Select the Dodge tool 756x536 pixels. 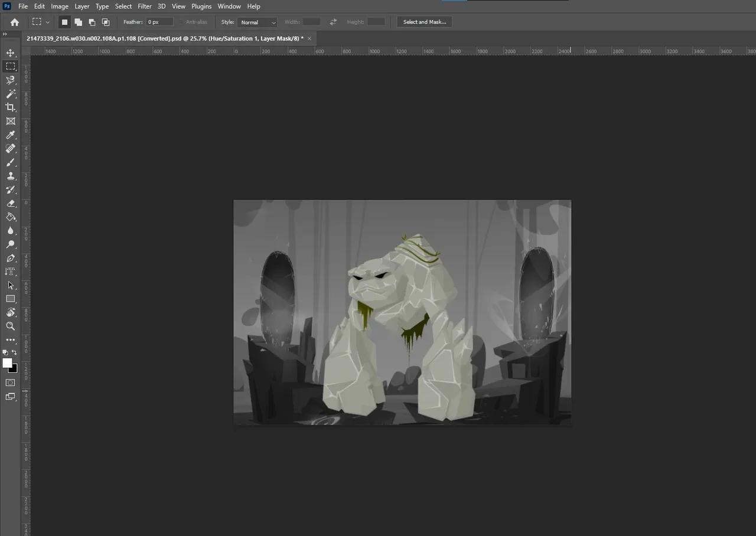click(x=11, y=244)
